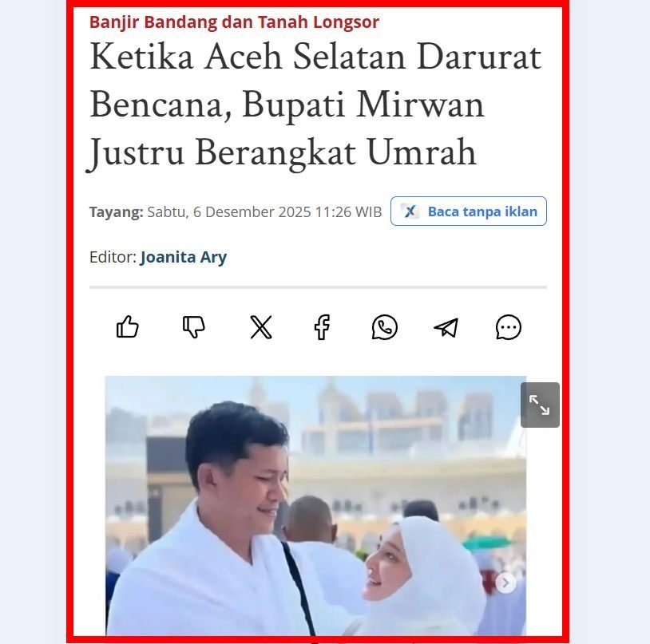Share the article via WhatsApp
650x644 pixels.
coord(385,327)
